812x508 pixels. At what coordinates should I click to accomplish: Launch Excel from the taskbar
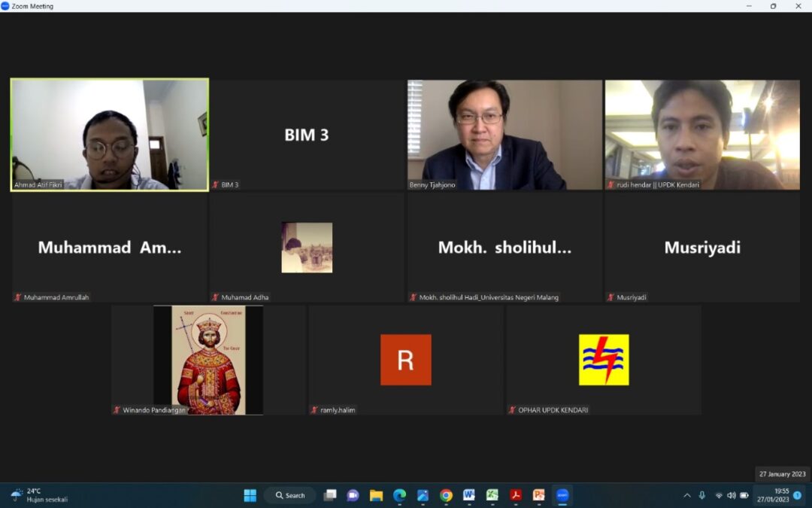492,495
